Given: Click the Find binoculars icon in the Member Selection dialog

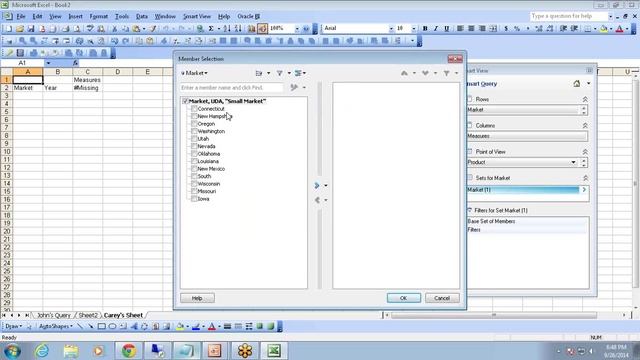Looking at the screenshot, I should [x=294, y=87].
